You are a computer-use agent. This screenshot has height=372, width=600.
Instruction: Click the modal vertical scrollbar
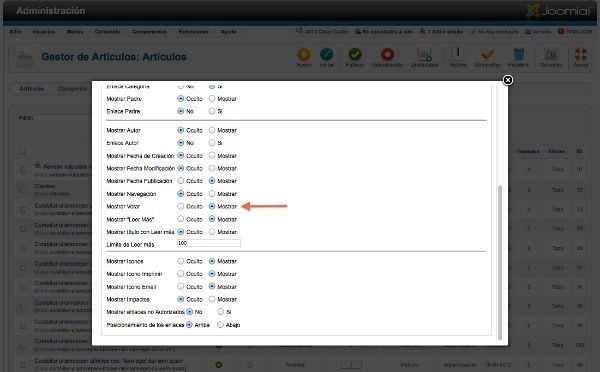tap(499, 263)
